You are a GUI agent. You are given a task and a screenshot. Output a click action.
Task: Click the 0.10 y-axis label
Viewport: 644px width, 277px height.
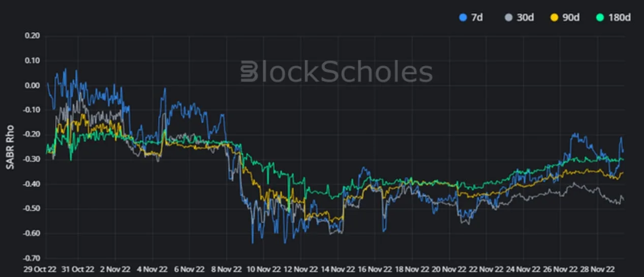[32, 61]
